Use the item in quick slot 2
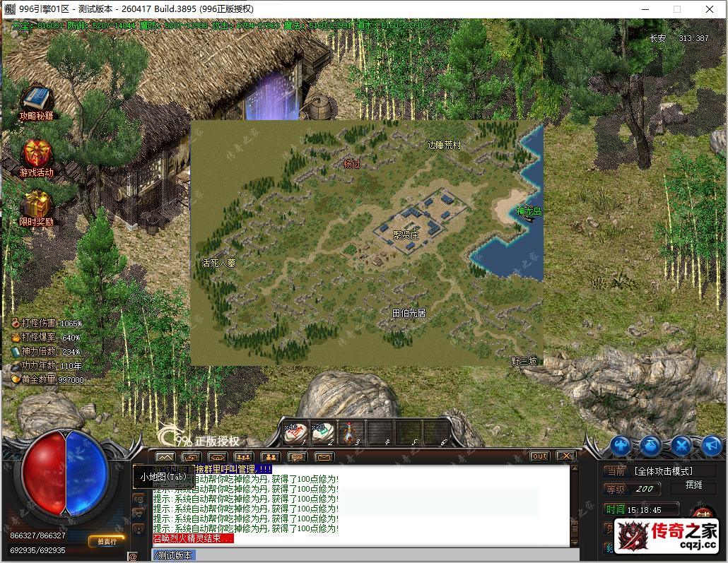Screen dimensions: 728x563 point(323,434)
